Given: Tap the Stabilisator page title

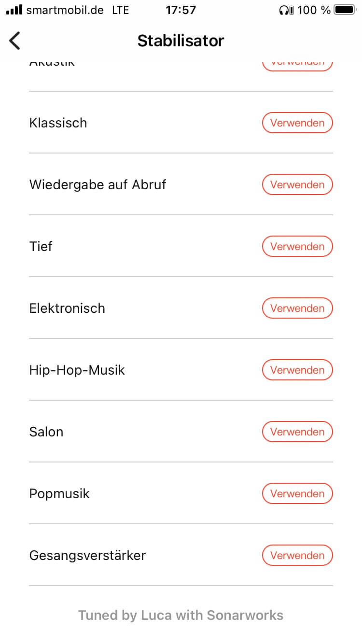Looking at the screenshot, I should click(x=181, y=41).
